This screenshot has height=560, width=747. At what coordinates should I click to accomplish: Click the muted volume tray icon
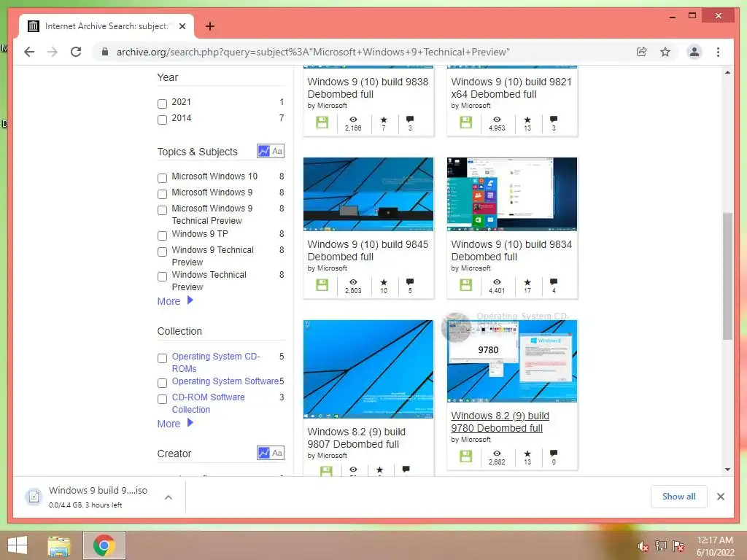click(x=643, y=546)
